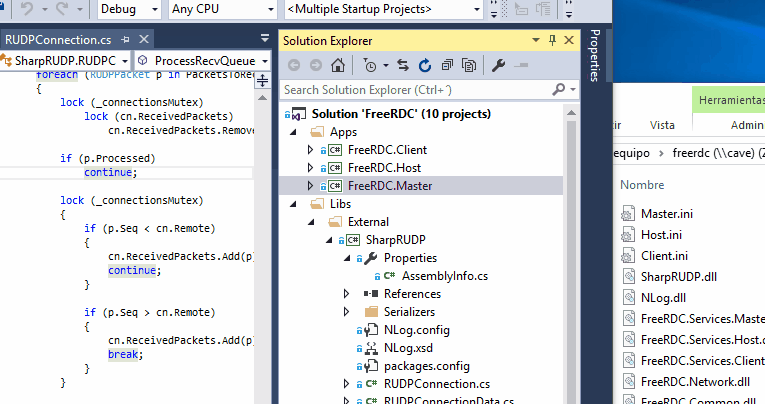Select AssemblyInfo.cs in the tree
The image size is (765, 404).
pyautogui.click(x=444, y=276)
